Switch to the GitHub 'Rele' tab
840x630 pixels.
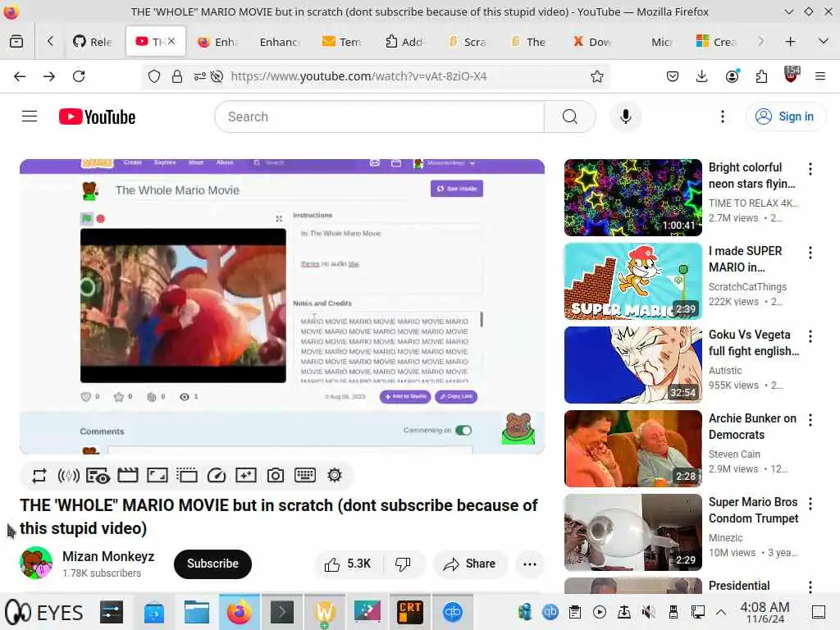[94, 41]
